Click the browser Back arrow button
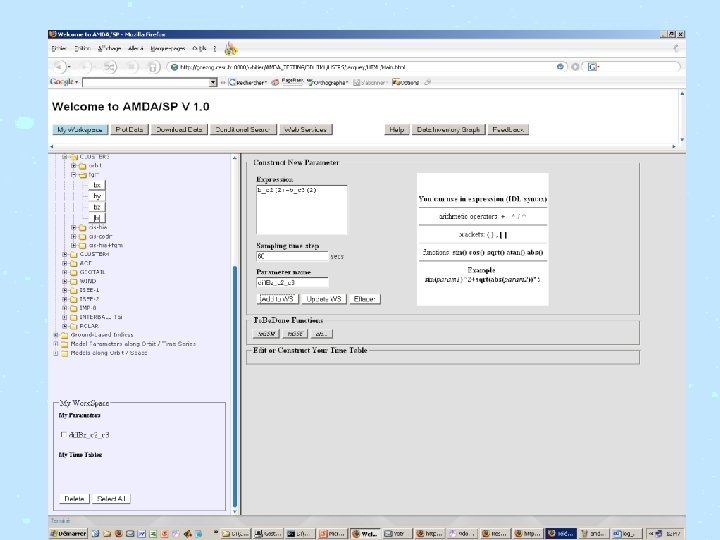720x540 pixels. (59, 67)
